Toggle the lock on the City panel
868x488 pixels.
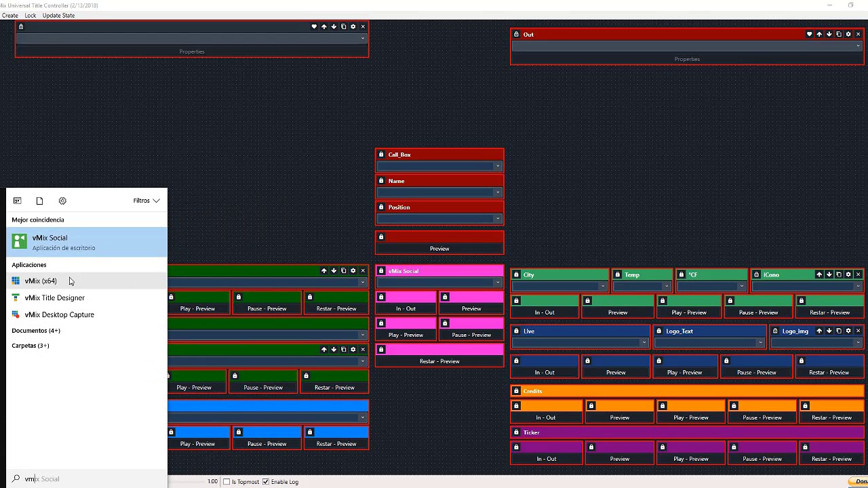click(516, 274)
